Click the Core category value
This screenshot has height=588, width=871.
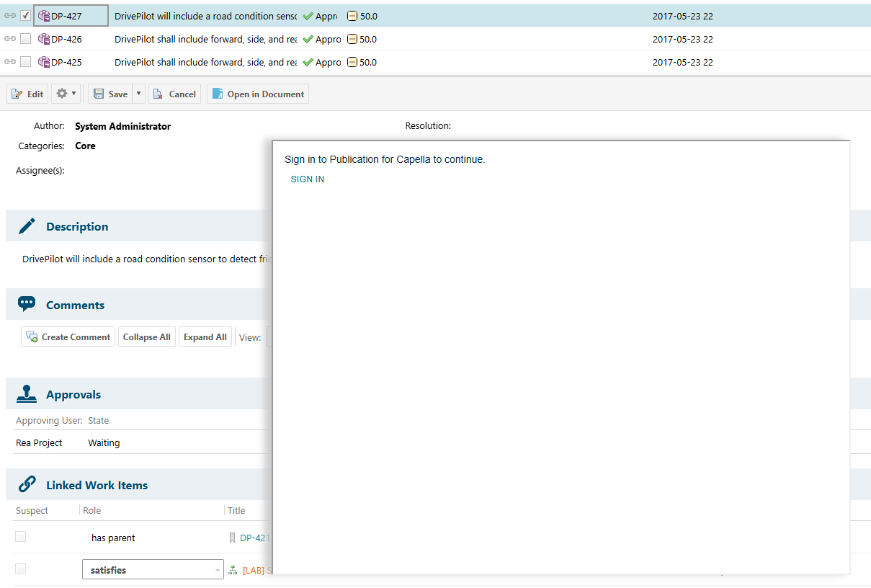pos(85,146)
